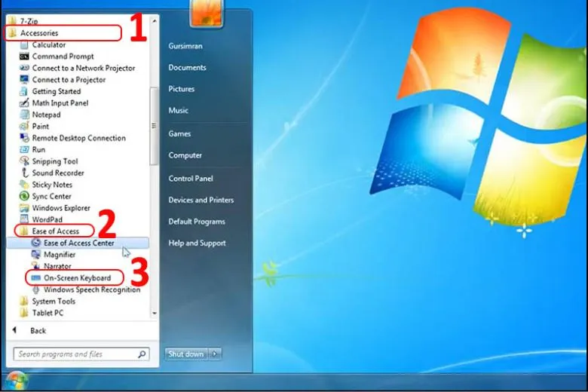Select the Sticky Notes text label
Image resolution: width=588 pixels, height=392 pixels.
52,185
